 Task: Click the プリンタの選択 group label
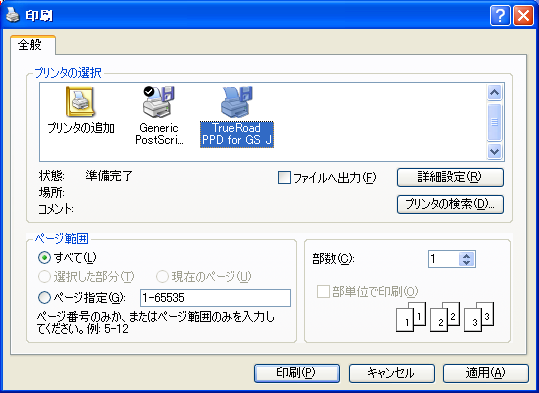(68, 73)
